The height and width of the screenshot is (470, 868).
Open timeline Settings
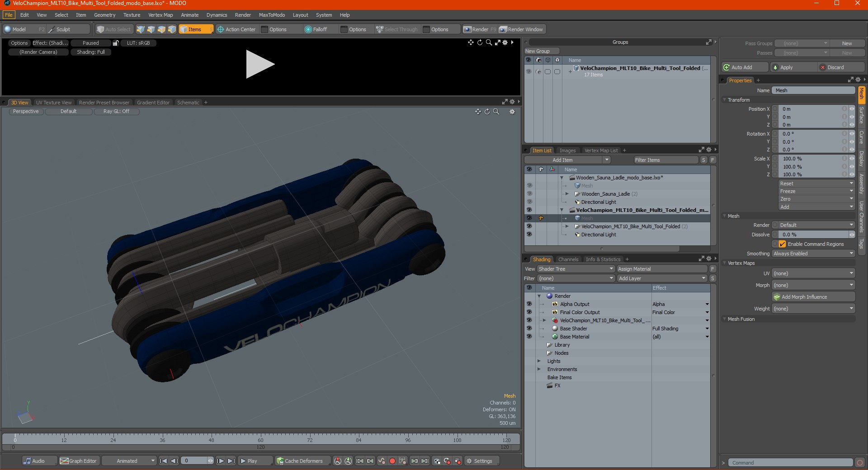[482, 461]
